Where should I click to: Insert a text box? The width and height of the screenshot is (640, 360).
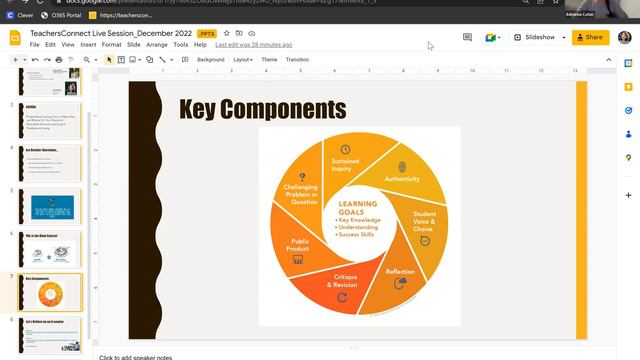[x=121, y=60]
